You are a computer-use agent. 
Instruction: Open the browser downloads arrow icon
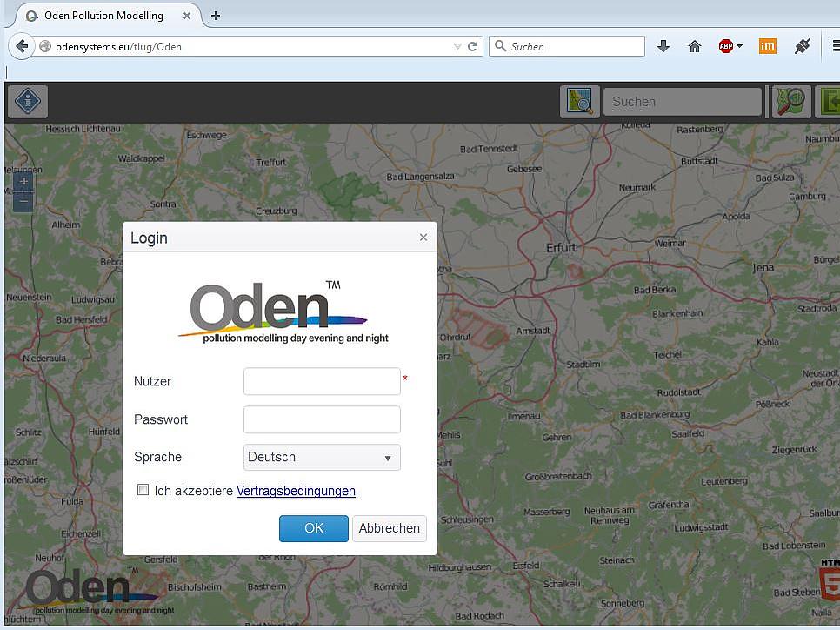point(663,46)
